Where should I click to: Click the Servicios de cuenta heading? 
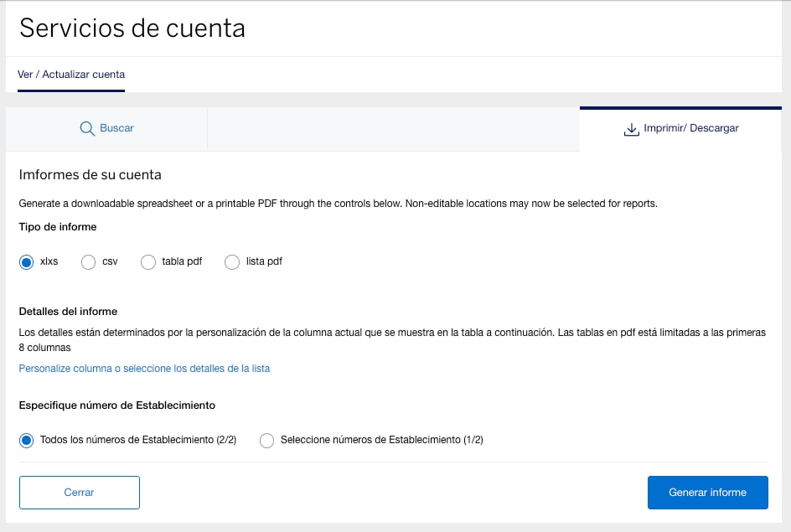(x=132, y=28)
